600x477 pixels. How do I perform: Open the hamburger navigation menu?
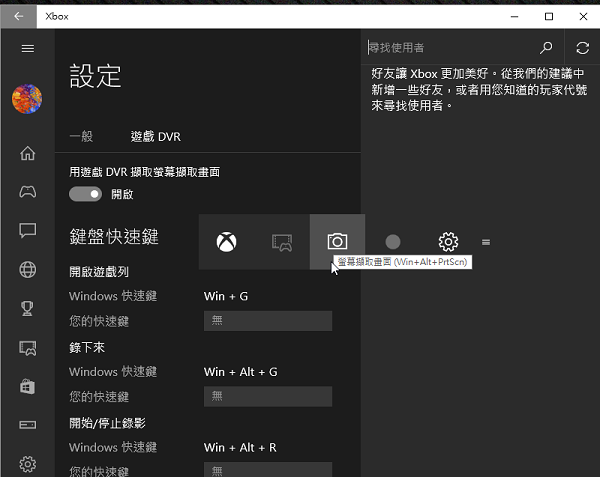click(x=28, y=49)
